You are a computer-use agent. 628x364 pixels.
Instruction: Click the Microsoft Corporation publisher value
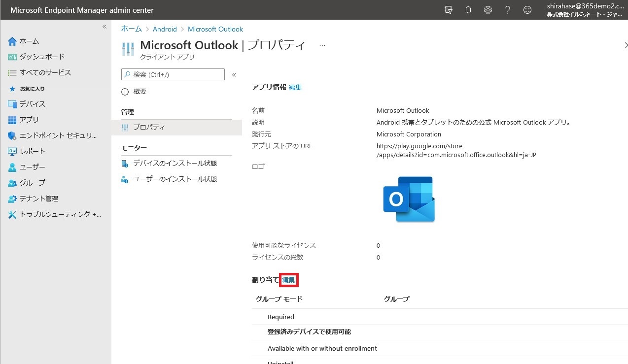point(409,134)
